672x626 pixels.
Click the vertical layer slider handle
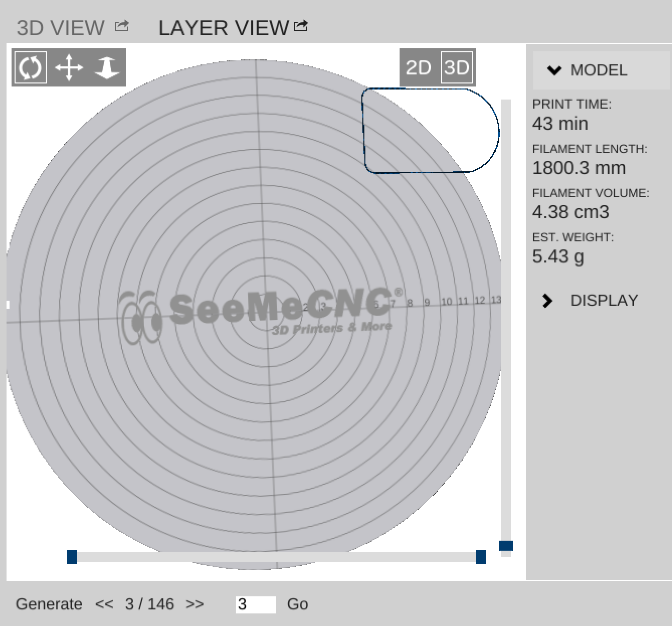click(x=506, y=546)
